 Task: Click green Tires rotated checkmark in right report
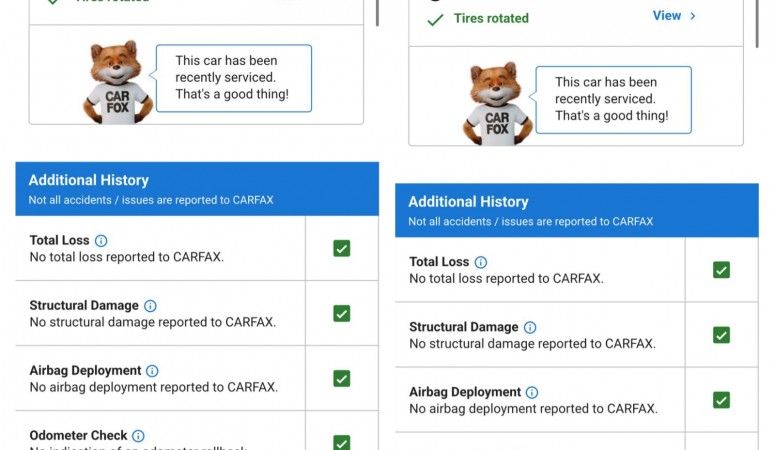click(435, 19)
